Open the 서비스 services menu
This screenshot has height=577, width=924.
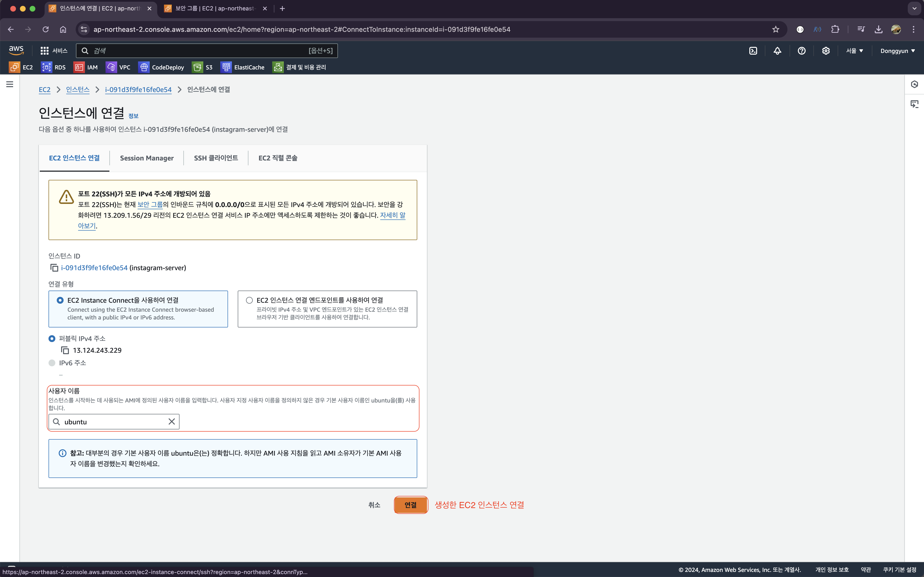click(x=54, y=51)
